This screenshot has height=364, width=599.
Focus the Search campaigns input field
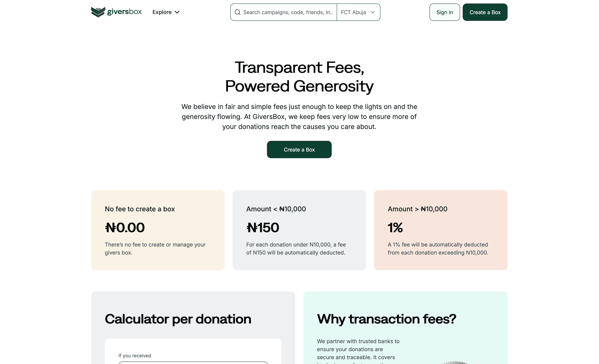[288, 12]
